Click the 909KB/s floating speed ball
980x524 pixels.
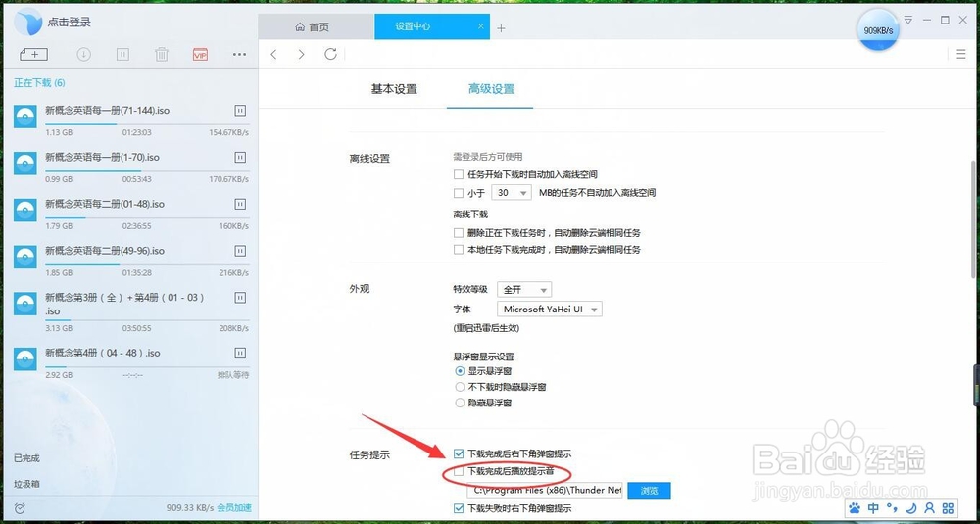[878, 30]
